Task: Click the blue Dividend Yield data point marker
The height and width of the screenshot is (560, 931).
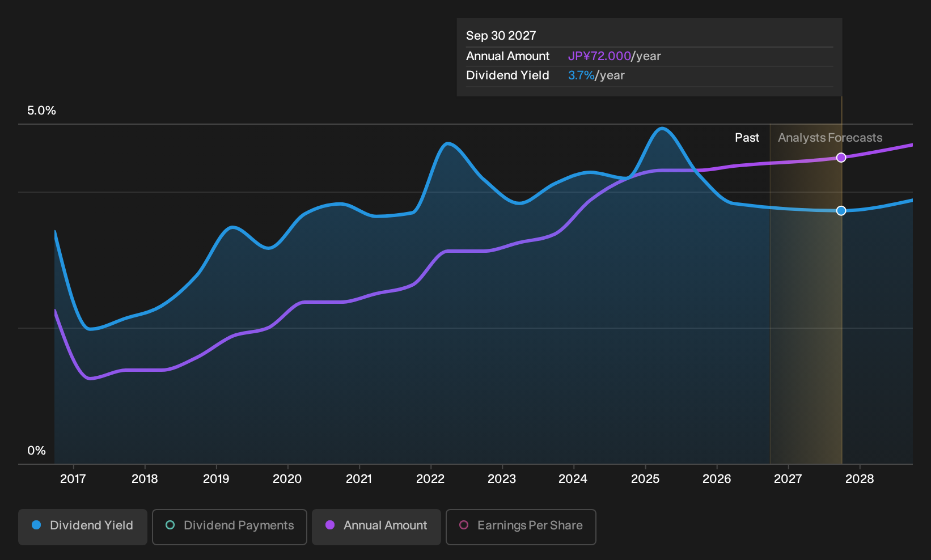Action: pos(841,211)
